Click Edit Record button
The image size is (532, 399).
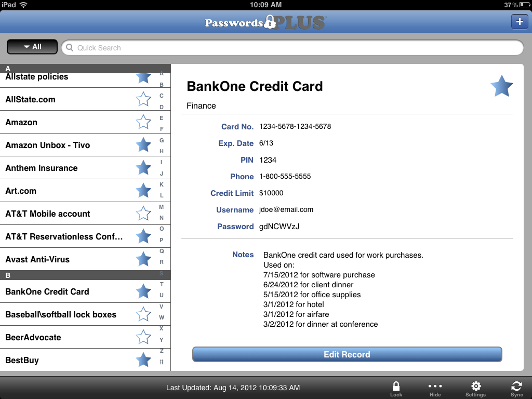[x=347, y=354]
